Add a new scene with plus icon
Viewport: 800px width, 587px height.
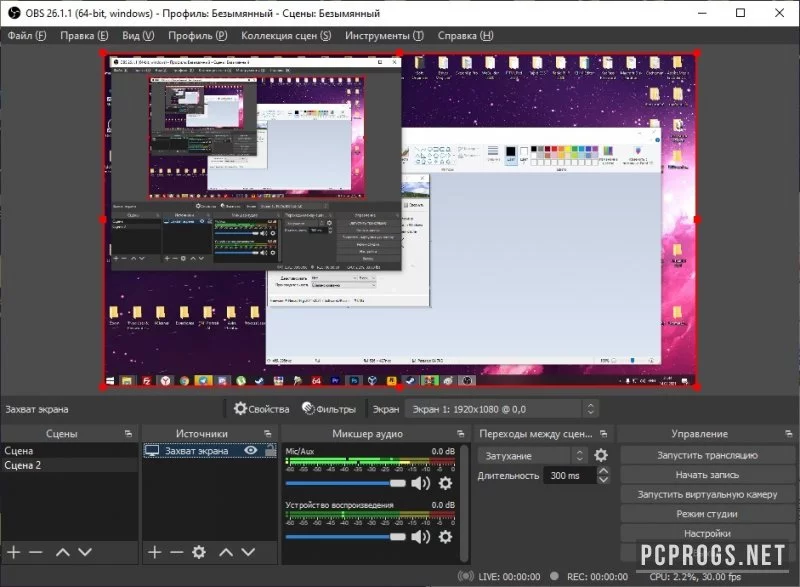point(14,552)
